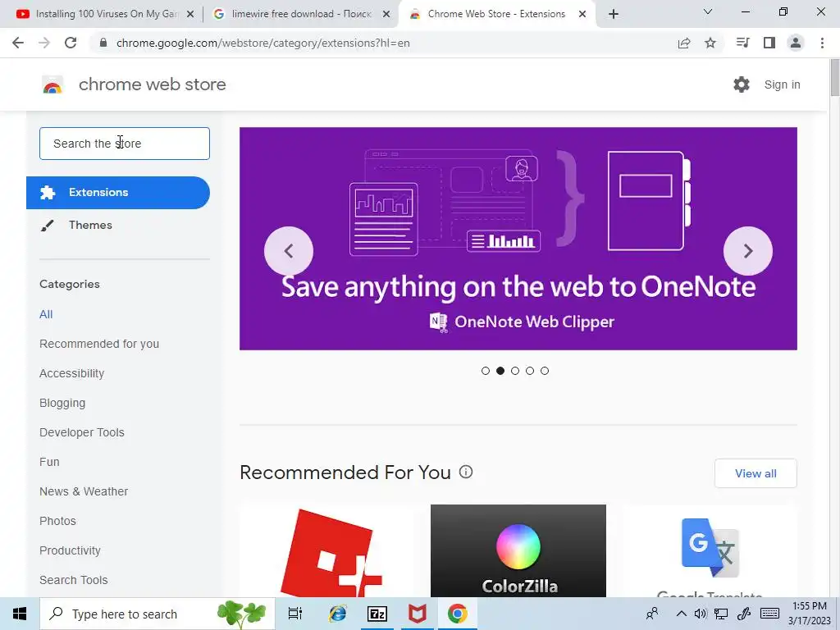Select fourth carousel dot
The image size is (840, 630).
click(530, 371)
